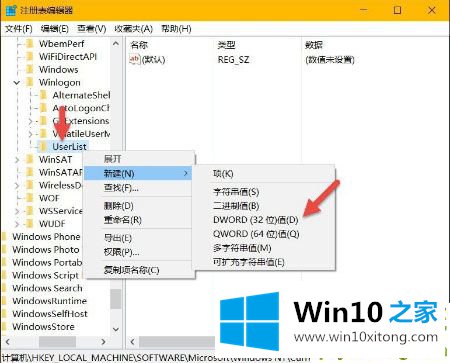This screenshot has height=363, width=450.
Task: Select the AutoLogonCh folder icon
Action: coord(43,108)
